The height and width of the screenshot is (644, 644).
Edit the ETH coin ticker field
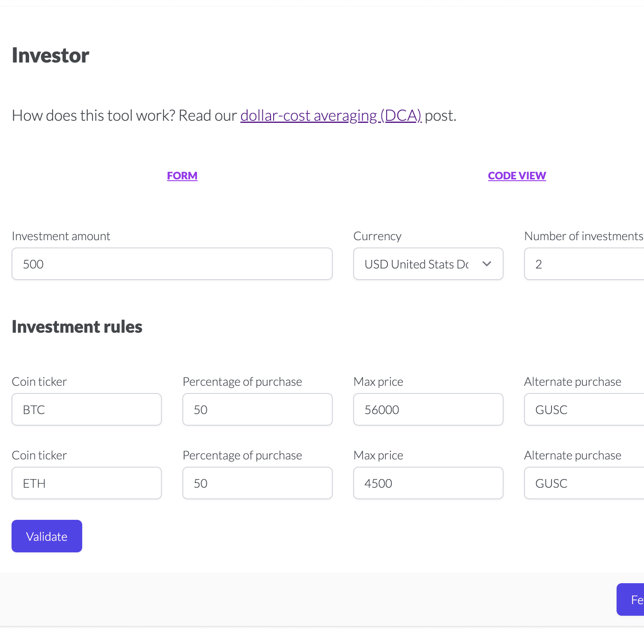point(86,483)
